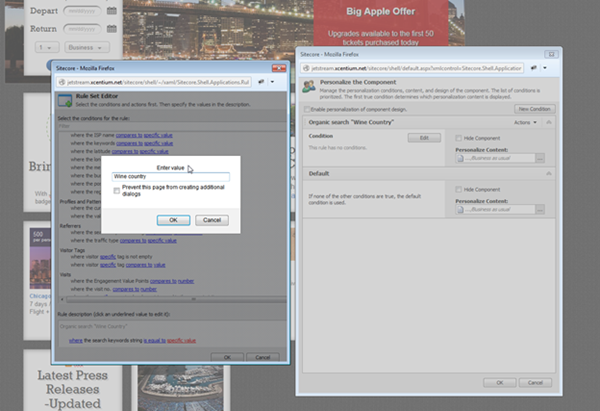This screenshot has width=600, height=411.
Task: Click site identity icon in Personalize window address bar
Action: (x=306, y=68)
